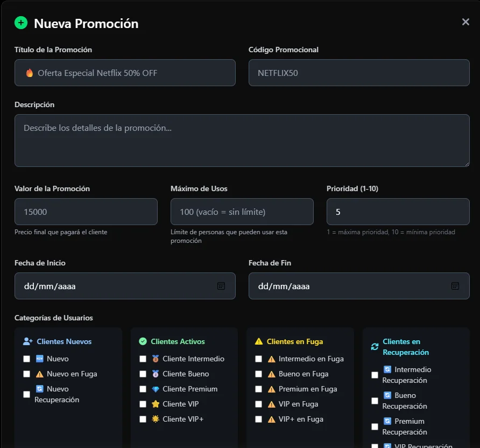
Task: Click the NEW badge icon beside Nuevo
Action: tap(39, 359)
